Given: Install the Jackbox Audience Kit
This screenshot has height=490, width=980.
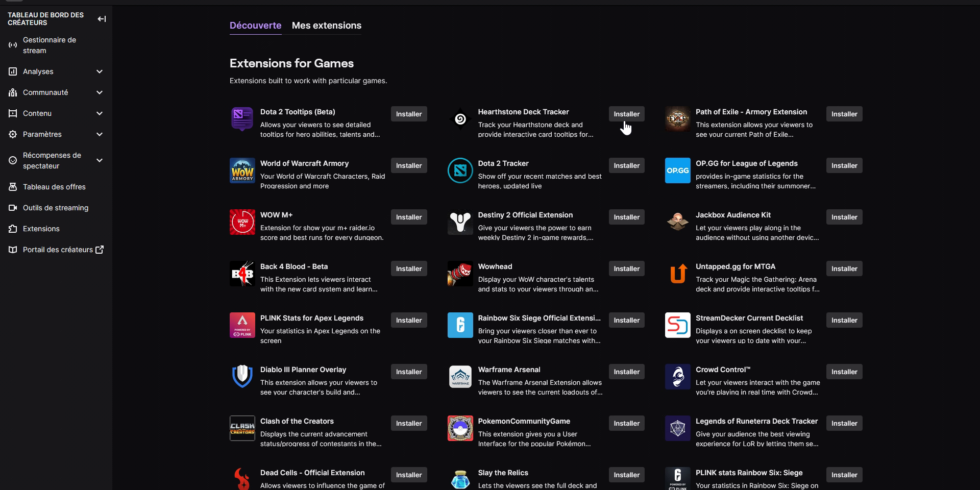Looking at the screenshot, I should pyautogui.click(x=844, y=217).
